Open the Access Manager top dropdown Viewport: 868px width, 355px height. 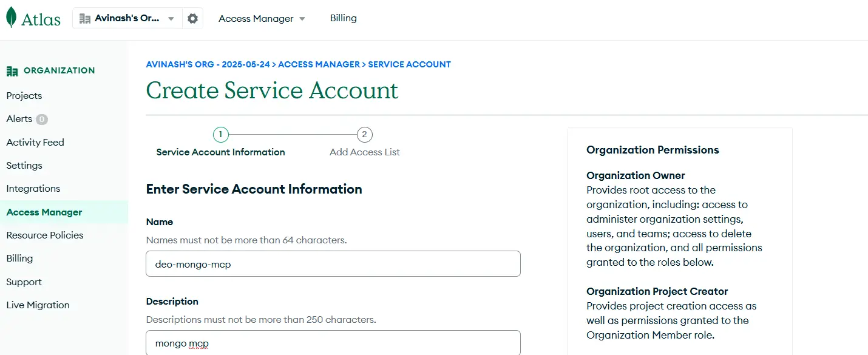coord(262,19)
